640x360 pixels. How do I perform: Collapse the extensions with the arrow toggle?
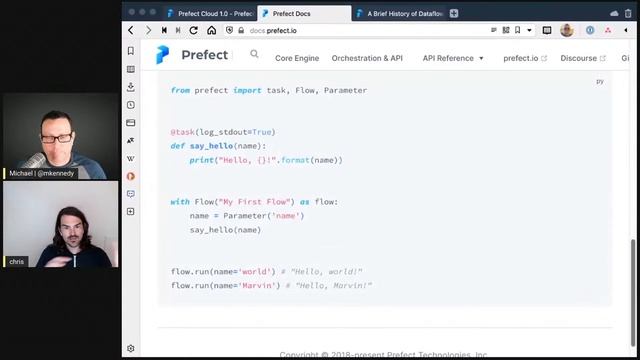click(x=626, y=30)
